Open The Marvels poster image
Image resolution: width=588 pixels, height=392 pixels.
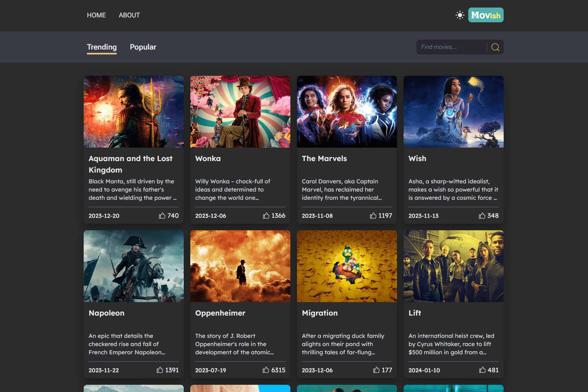pos(347,112)
